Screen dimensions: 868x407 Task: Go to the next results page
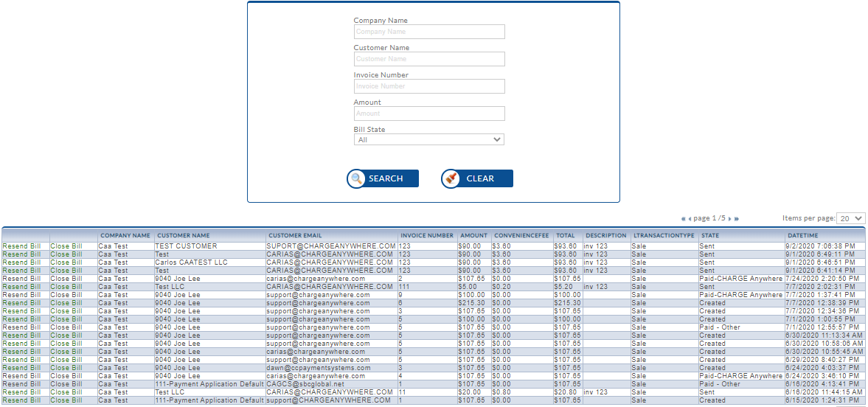click(729, 219)
